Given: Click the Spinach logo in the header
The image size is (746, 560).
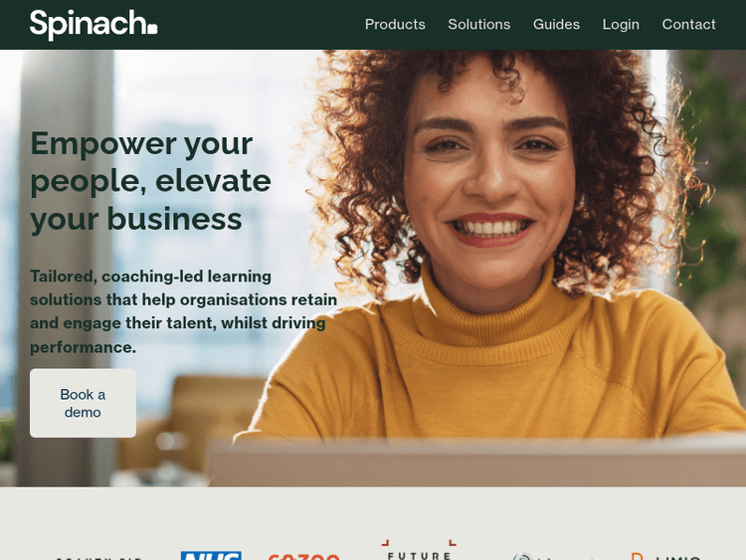Looking at the screenshot, I should 93,24.
